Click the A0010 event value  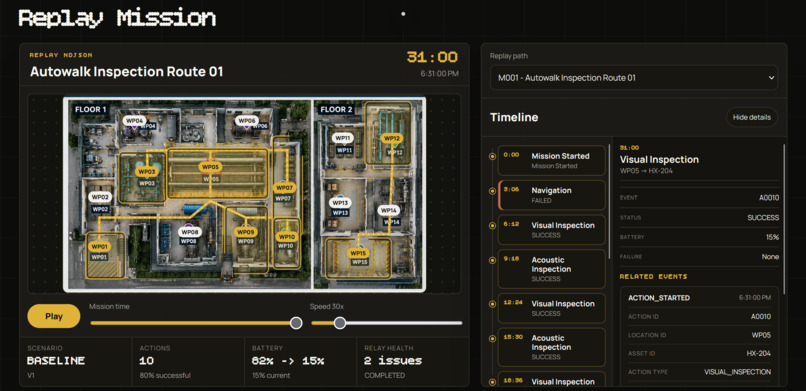(x=769, y=198)
